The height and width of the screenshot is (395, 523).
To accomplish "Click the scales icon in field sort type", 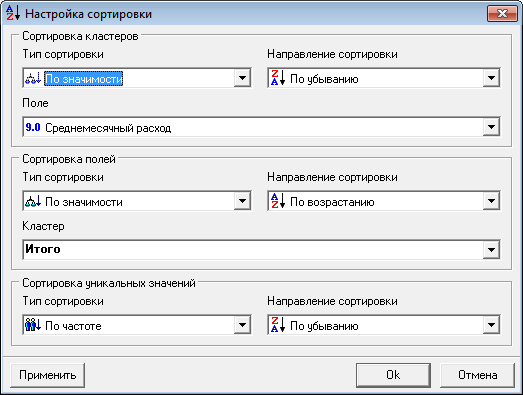I will point(33,202).
